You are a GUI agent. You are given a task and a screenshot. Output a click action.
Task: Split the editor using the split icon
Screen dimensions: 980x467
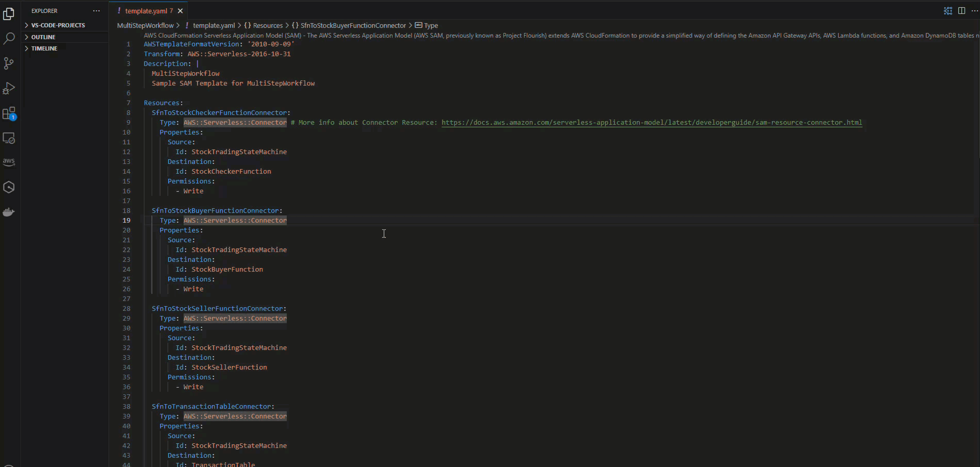tap(962, 10)
